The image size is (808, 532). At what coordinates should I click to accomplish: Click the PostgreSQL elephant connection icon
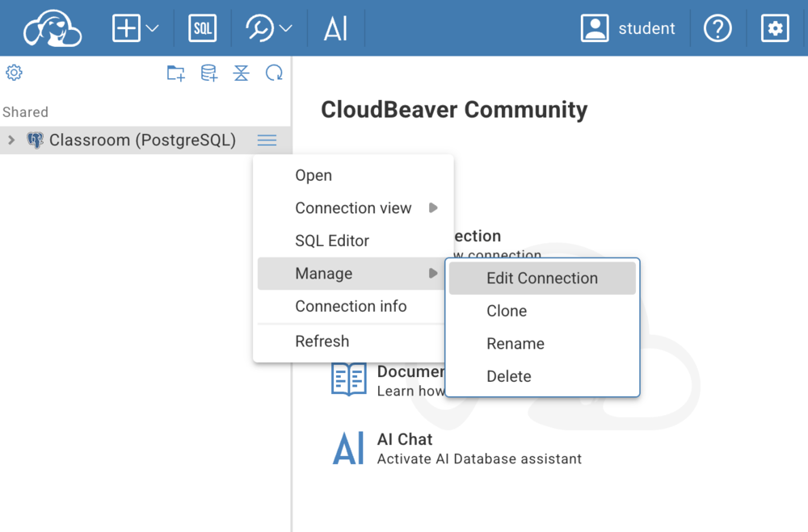35,140
